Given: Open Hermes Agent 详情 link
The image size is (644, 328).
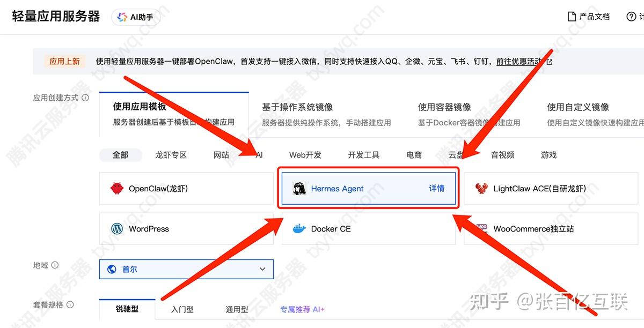Looking at the screenshot, I should tap(436, 189).
